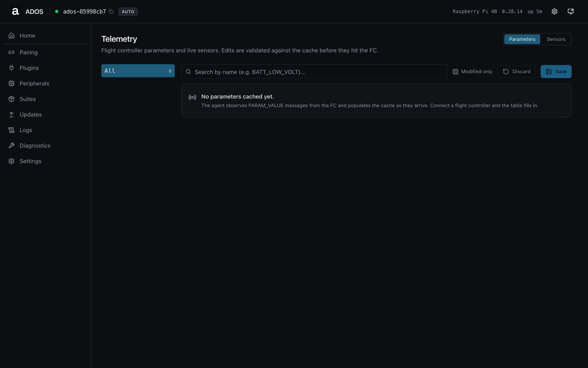Click the 0 count in All group

point(170,71)
